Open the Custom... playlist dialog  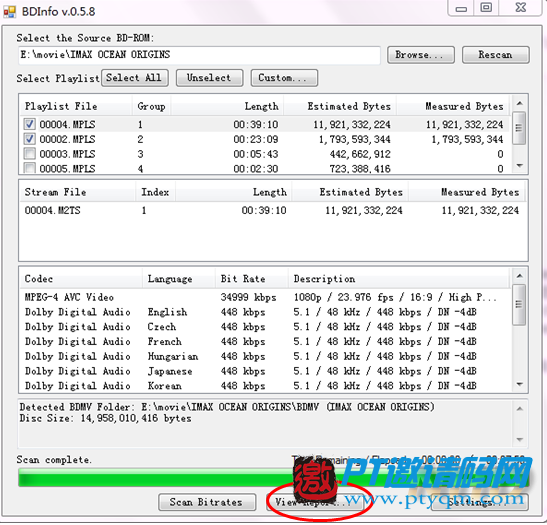(284, 77)
